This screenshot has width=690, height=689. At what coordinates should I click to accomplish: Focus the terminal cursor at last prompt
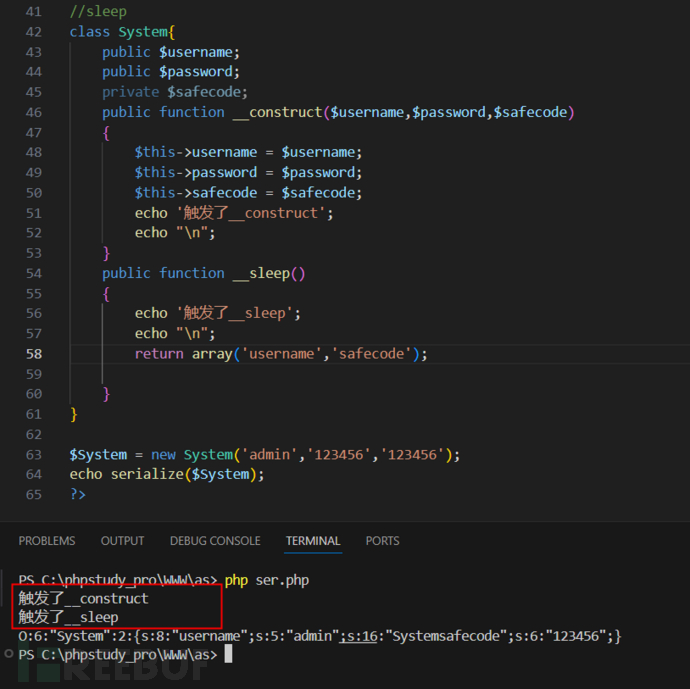pos(228,654)
